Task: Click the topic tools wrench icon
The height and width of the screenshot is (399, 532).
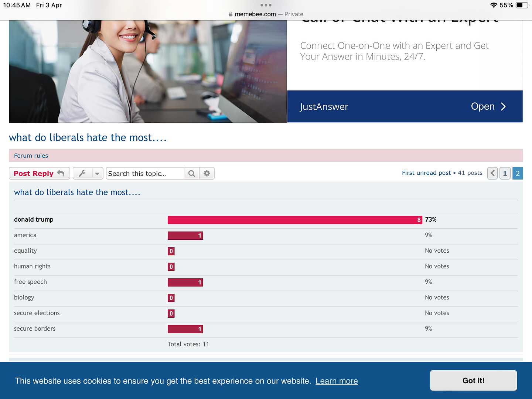Action: pyautogui.click(x=82, y=173)
